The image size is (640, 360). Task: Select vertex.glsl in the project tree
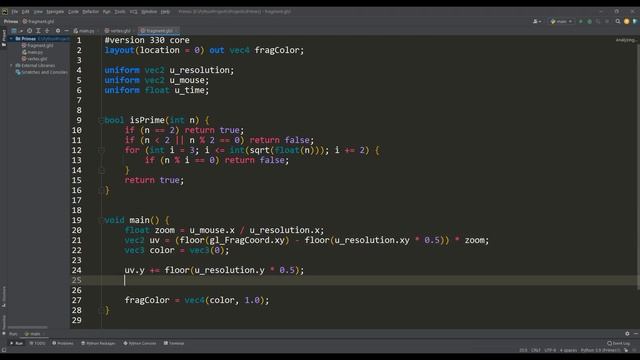(x=35, y=59)
